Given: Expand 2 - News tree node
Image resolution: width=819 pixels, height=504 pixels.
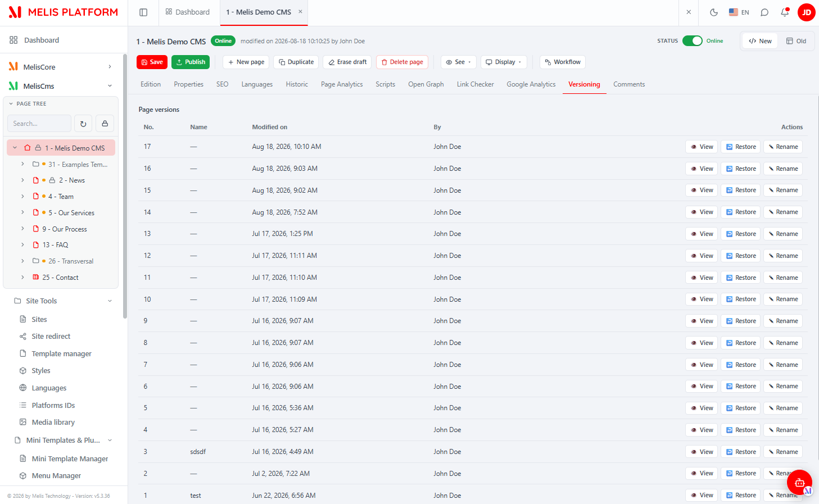Looking at the screenshot, I should pyautogui.click(x=22, y=180).
